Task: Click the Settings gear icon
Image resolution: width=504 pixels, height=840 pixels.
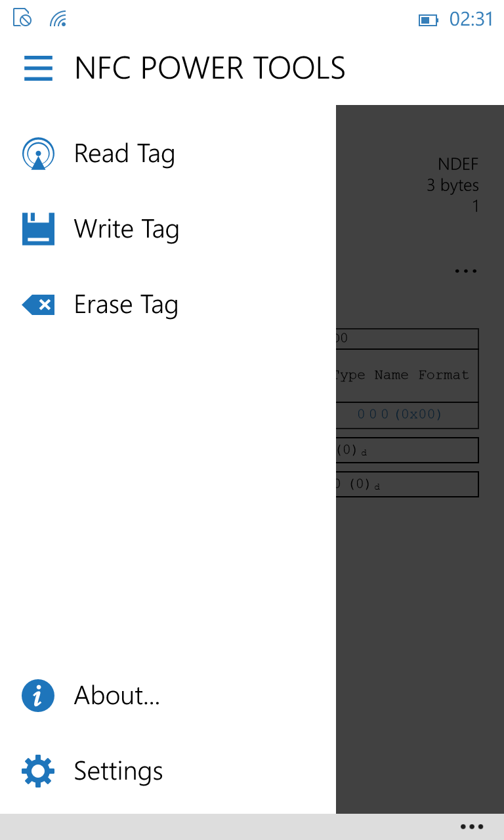Action: (37, 771)
